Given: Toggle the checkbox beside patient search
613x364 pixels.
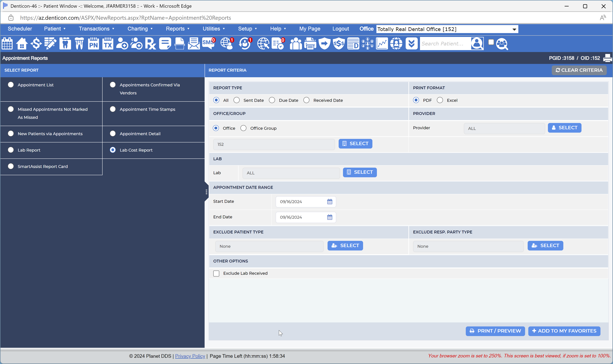Looking at the screenshot, I should [491, 42].
